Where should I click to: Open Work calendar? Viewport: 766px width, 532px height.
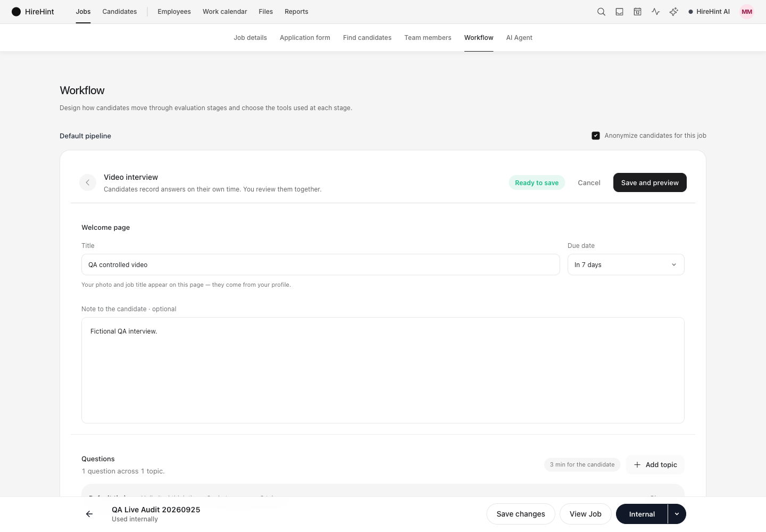224,12
